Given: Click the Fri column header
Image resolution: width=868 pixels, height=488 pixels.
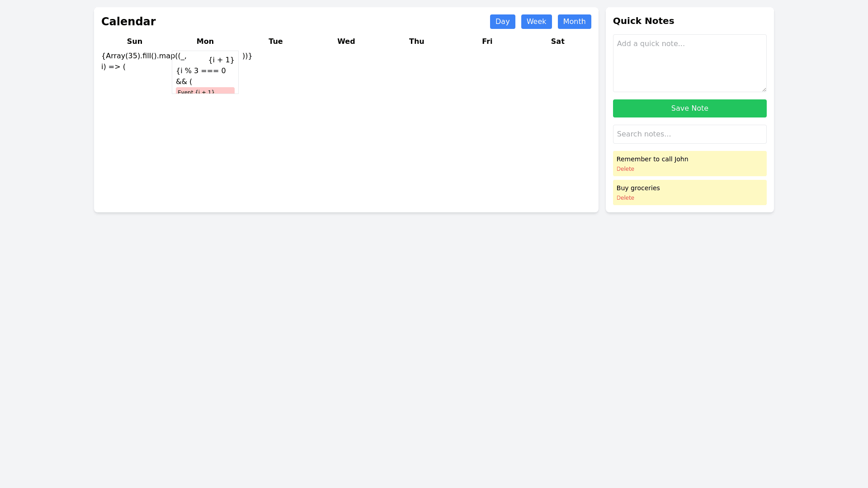Looking at the screenshot, I should pos(487,42).
